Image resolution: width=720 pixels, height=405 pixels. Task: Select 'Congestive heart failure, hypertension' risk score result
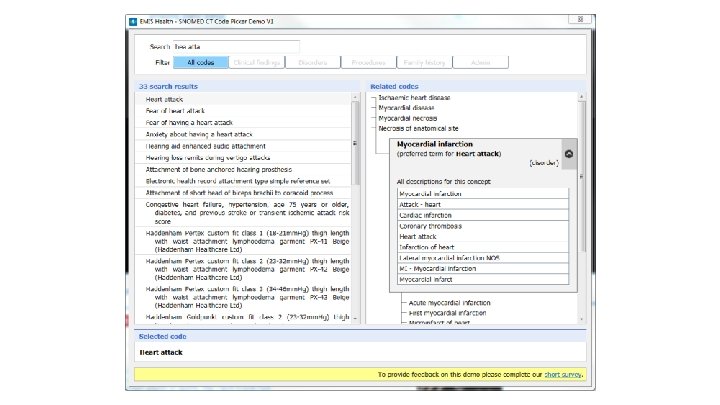(243, 213)
